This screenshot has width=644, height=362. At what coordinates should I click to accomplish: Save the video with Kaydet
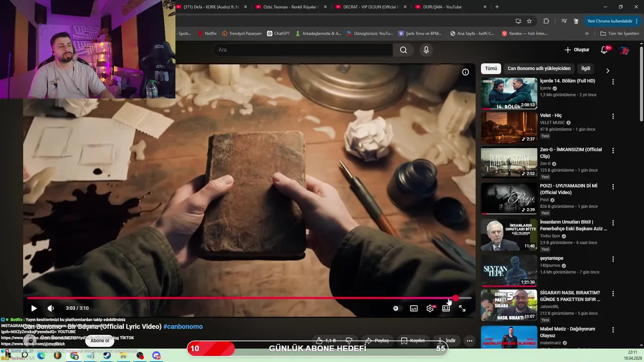tap(413, 340)
